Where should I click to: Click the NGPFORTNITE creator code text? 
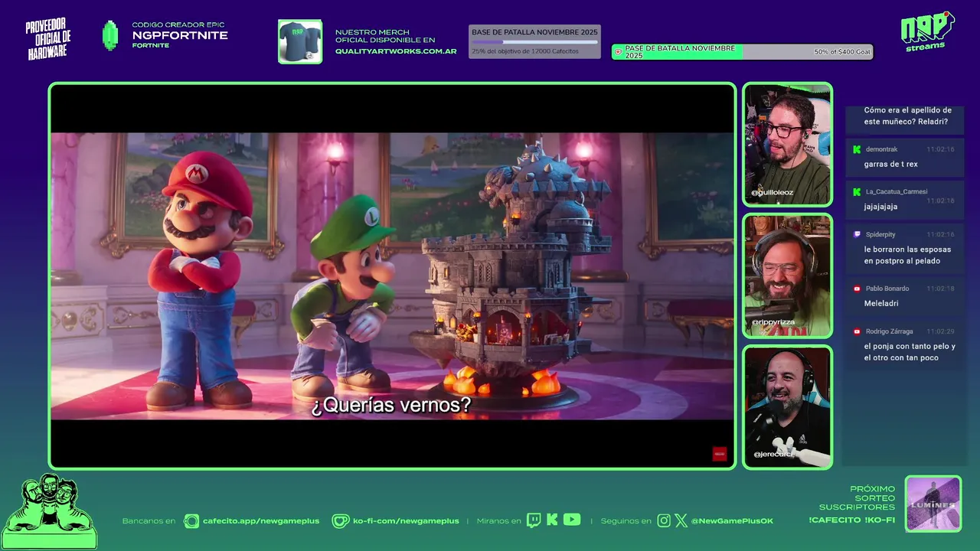click(x=180, y=35)
